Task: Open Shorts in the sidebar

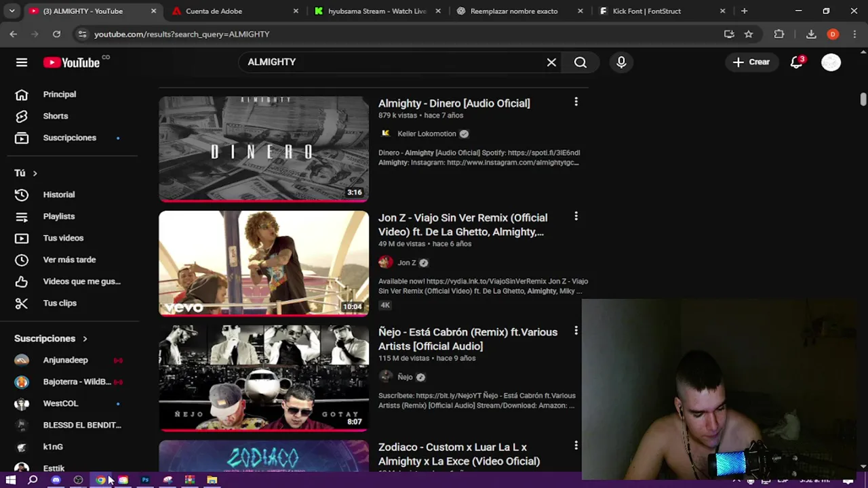Action: pos(56,116)
